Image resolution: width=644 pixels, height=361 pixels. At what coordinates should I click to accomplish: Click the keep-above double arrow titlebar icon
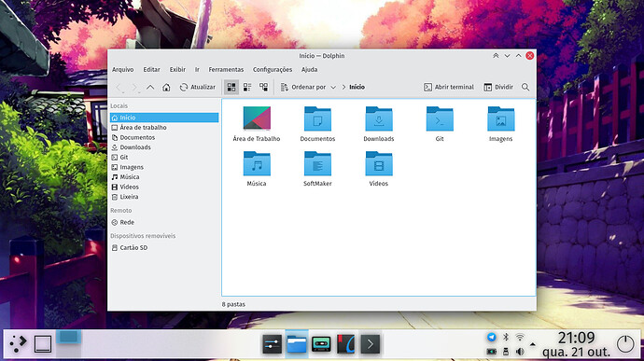pyautogui.click(x=496, y=55)
